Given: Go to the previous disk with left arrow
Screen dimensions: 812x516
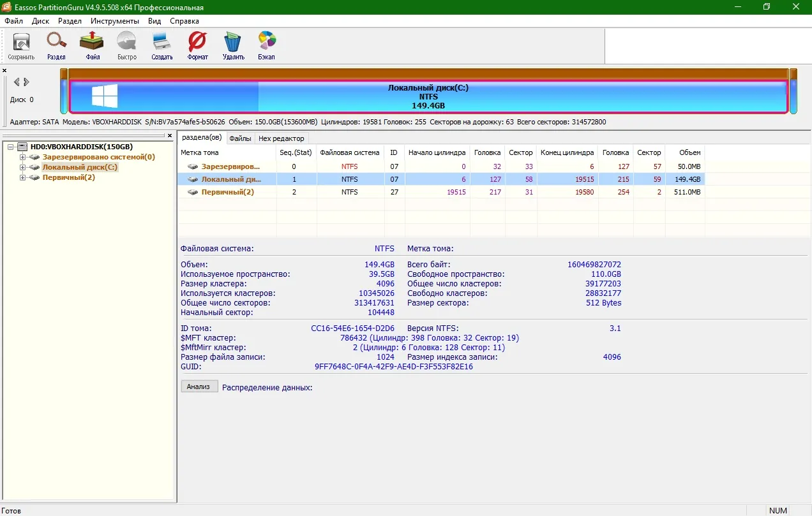Looking at the screenshot, I should click(x=17, y=82).
